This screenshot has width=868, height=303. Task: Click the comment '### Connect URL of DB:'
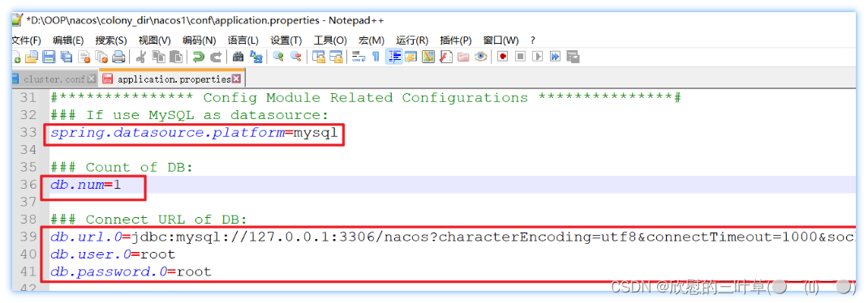point(148,220)
